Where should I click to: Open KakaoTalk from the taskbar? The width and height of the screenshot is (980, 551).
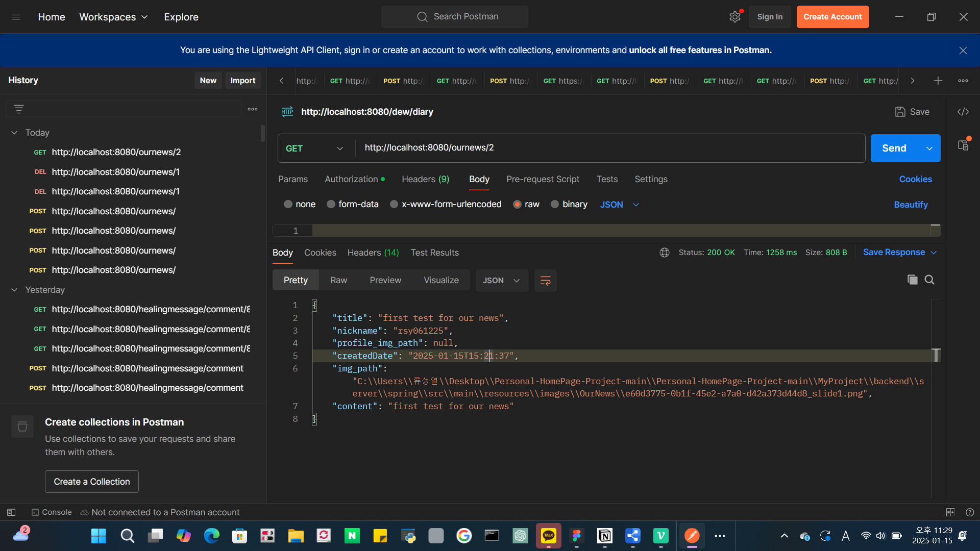548,536
